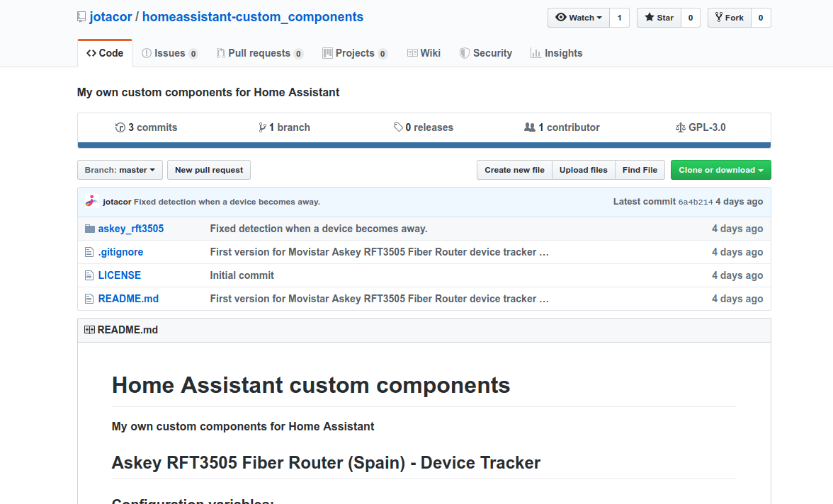Viewport: 833px width, 504px height.
Task: Click jotacor's avatar in the latest commit row
Action: [91, 201]
